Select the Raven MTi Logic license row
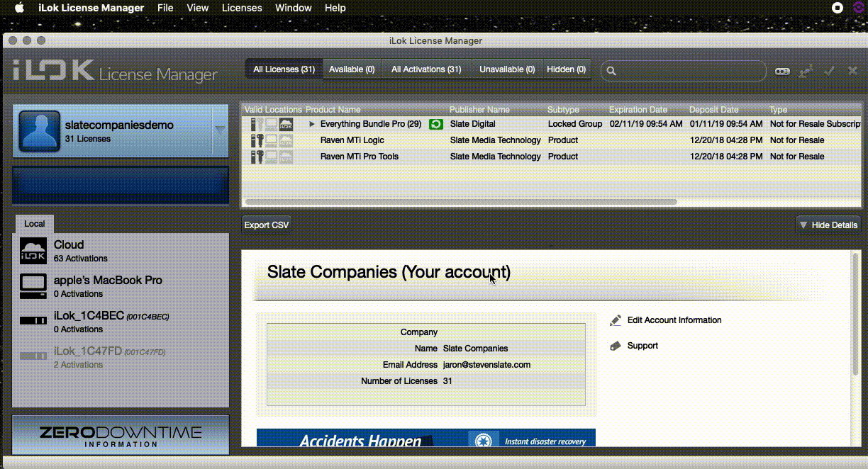868x469 pixels. pyautogui.click(x=552, y=140)
